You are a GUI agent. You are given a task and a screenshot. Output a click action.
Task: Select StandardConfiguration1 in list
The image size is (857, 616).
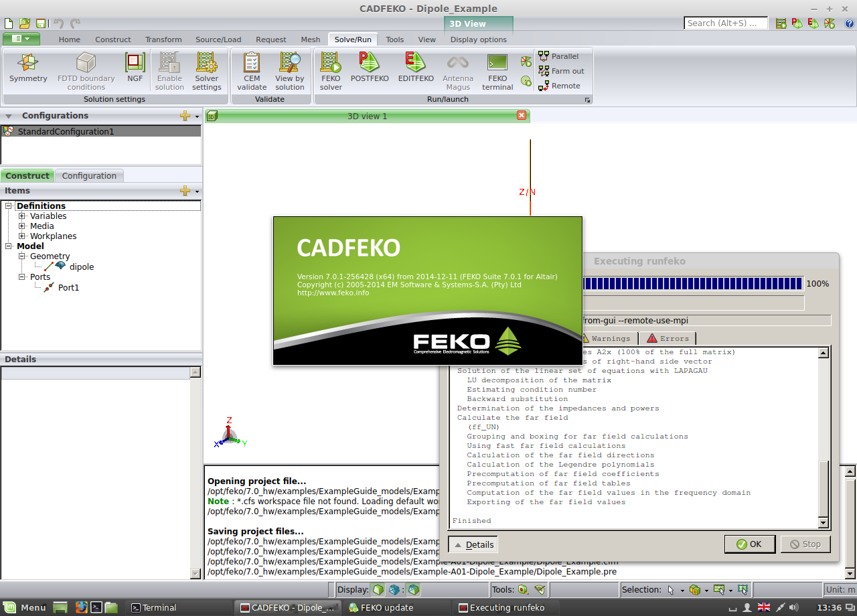[x=100, y=131]
